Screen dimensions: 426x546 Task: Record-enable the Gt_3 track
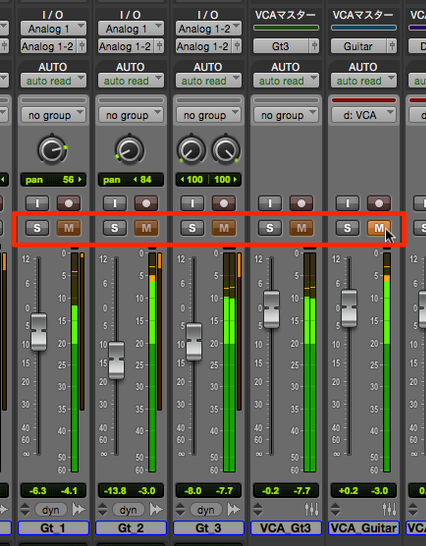click(x=224, y=203)
